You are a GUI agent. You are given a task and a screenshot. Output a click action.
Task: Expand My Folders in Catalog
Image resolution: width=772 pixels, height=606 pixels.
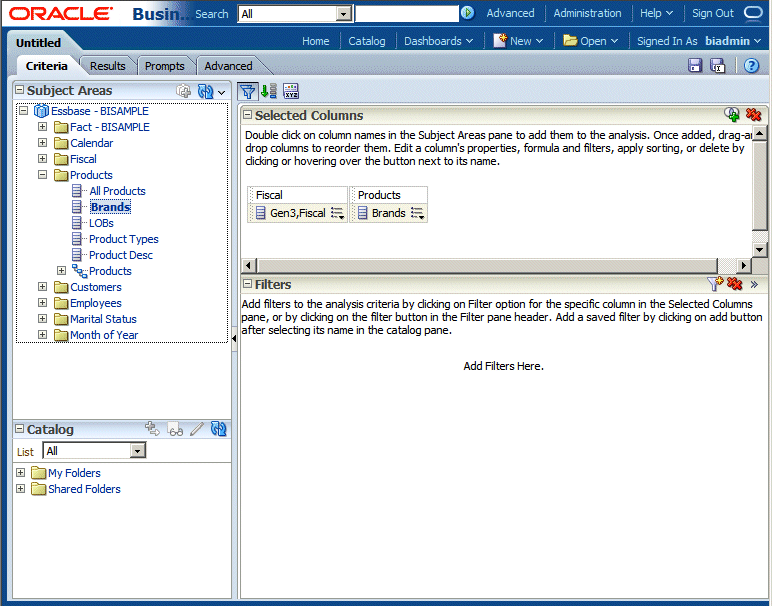point(21,473)
